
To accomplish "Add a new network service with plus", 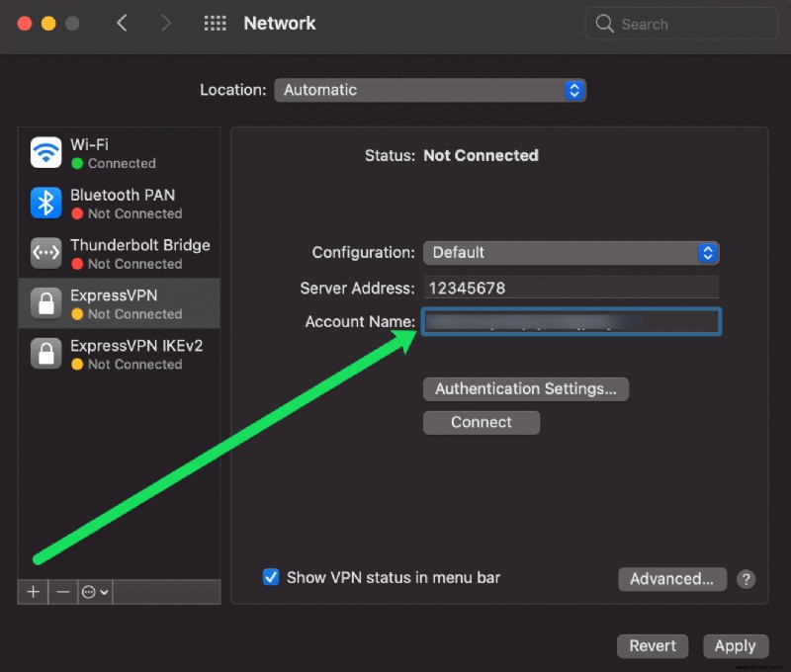I will pos(34,592).
